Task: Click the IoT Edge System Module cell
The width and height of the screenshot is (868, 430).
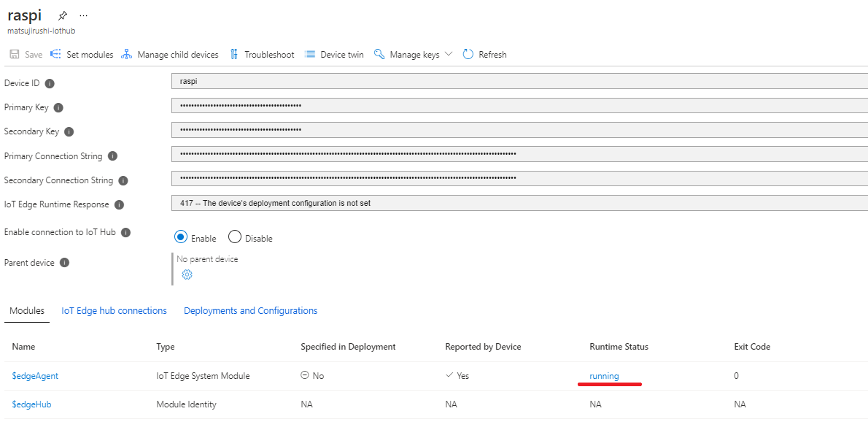Action: point(204,376)
